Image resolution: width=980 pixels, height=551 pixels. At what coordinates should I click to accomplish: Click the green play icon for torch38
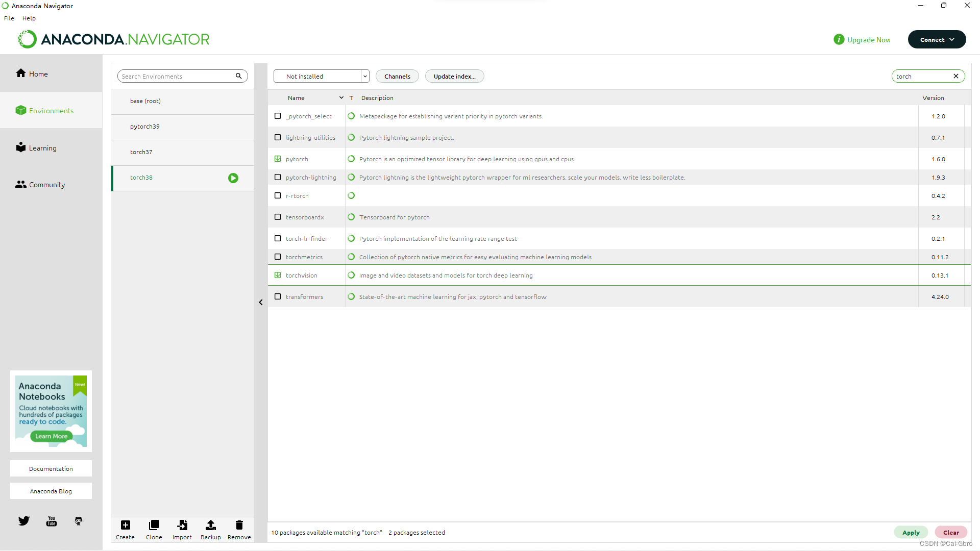[233, 178]
